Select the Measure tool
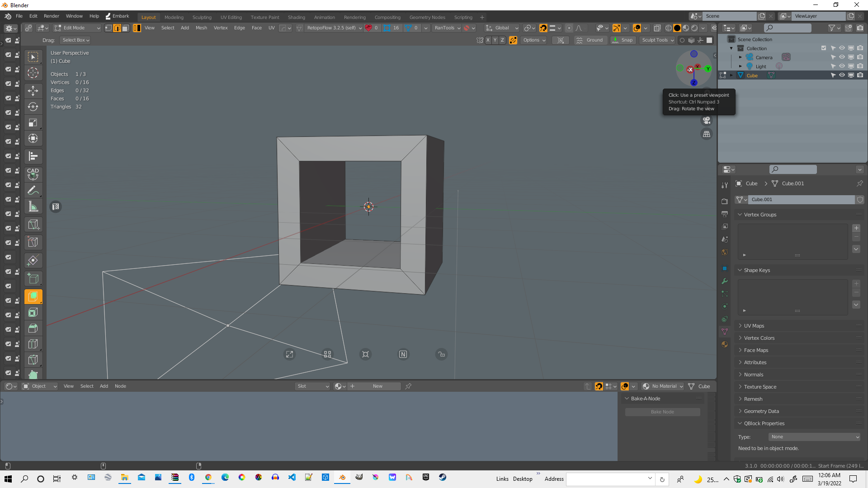Screen dimensions: 868x488 (x=33, y=206)
